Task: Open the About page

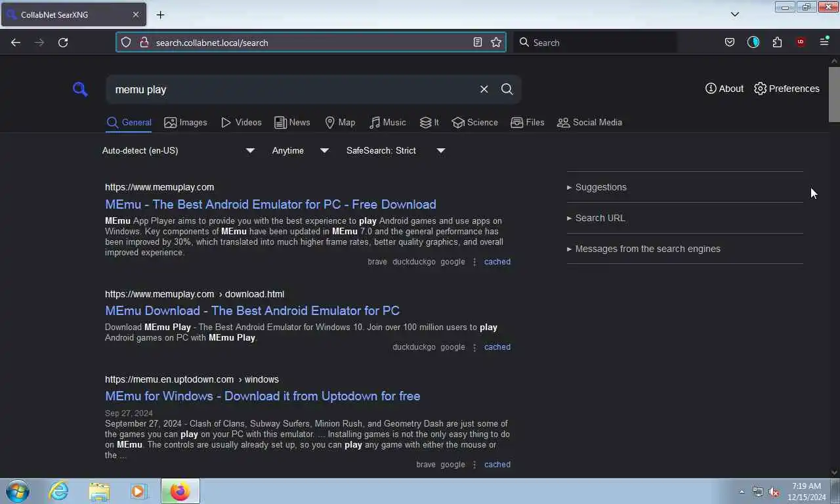Action: pos(724,89)
